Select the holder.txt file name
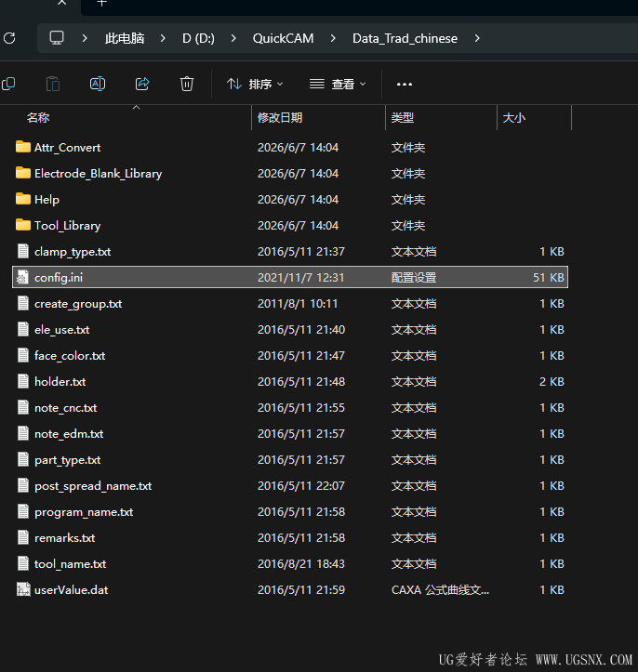Screen dimensions: 638x672 click(60, 382)
